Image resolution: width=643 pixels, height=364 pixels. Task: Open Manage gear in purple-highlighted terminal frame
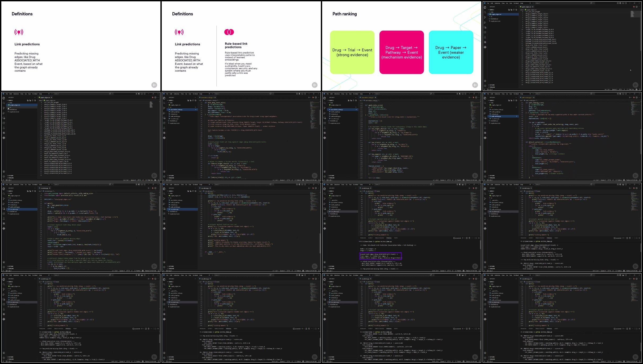pyautogui.click(x=325, y=267)
